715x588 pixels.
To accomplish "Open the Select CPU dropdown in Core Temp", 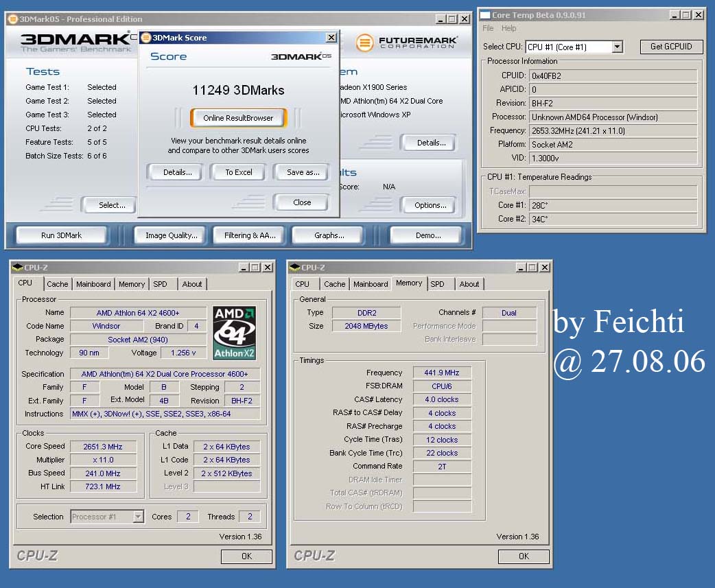I will pyautogui.click(x=617, y=47).
